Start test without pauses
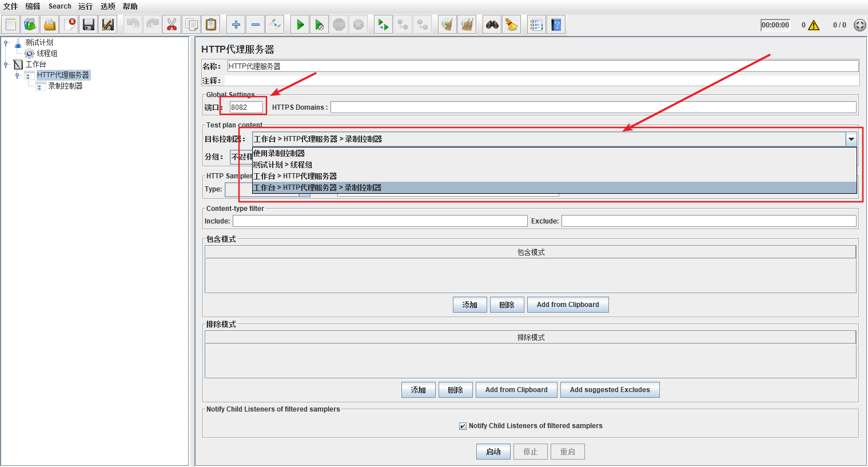The height and width of the screenshot is (467, 868). click(x=319, y=24)
